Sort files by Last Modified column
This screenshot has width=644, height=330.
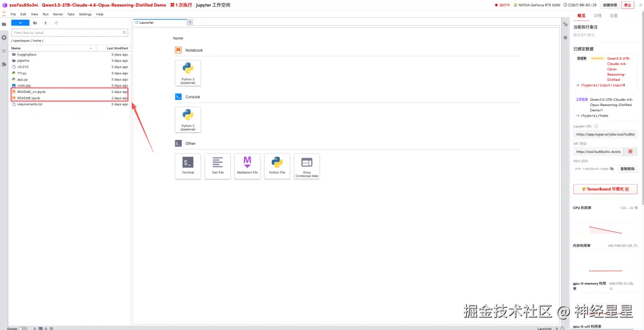(x=113, y=48)
